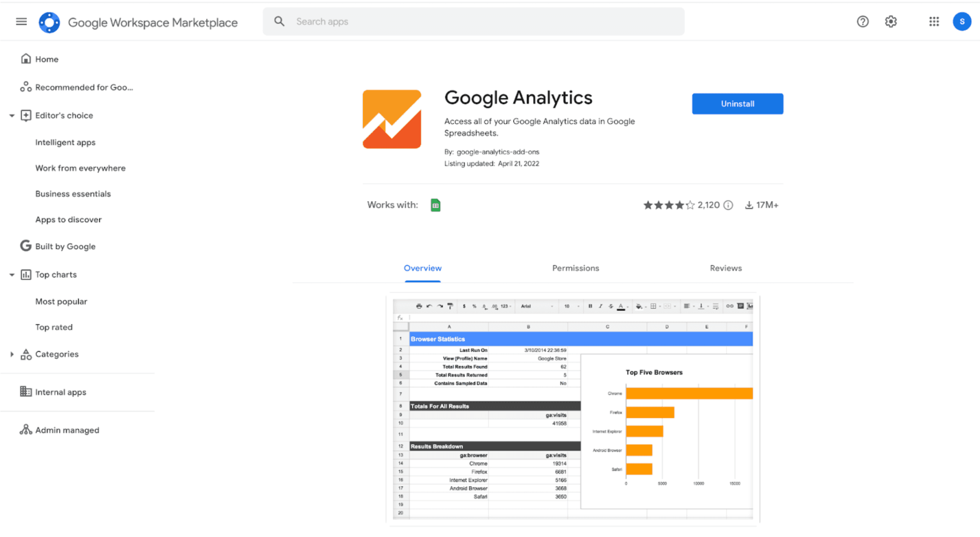Click the Google Workspace Marketplace logo
The image size is (980, 537).
click(49, 22)
